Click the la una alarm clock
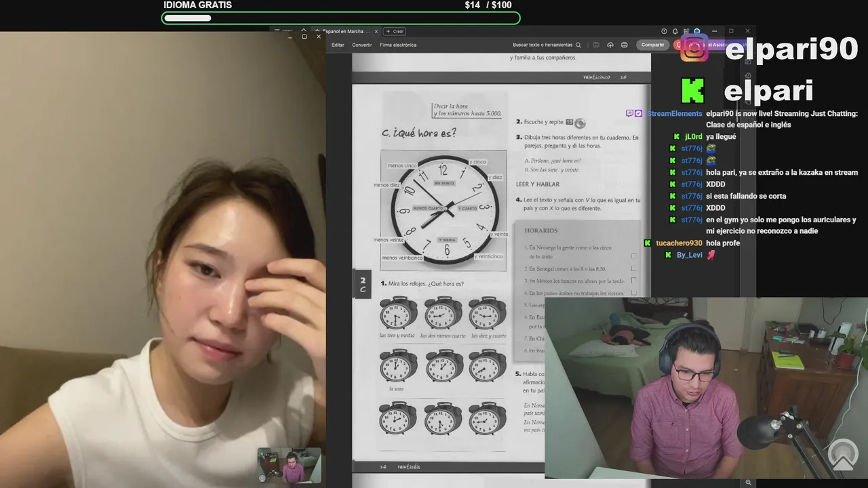This screenshot has height=488, width=868. (x=398, y=366)
